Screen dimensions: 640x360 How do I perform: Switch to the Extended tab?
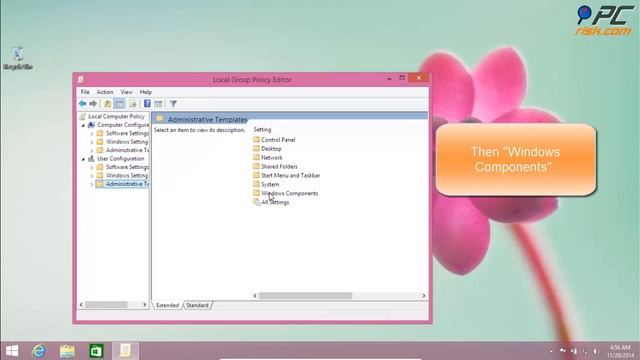click(x=167, y=305)
